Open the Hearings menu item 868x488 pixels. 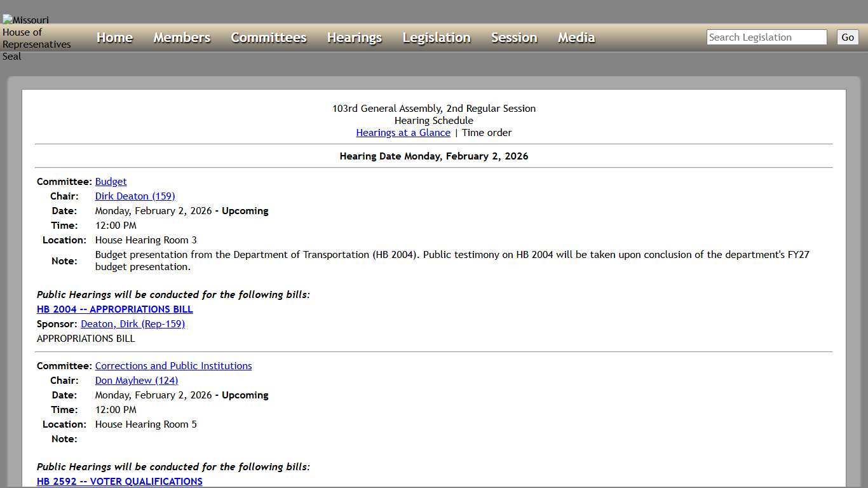pyautogui.click(x=354, y=37)
